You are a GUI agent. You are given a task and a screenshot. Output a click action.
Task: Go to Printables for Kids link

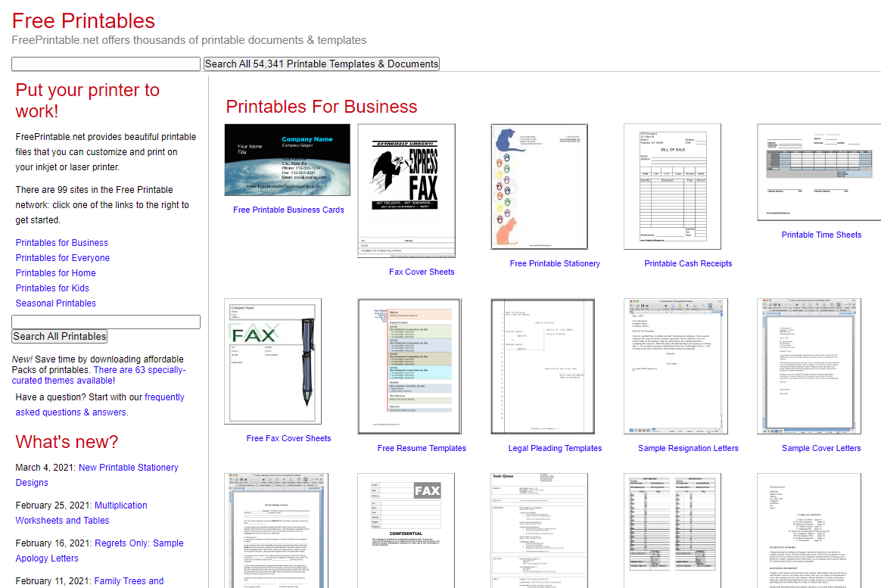click(52, 288)
